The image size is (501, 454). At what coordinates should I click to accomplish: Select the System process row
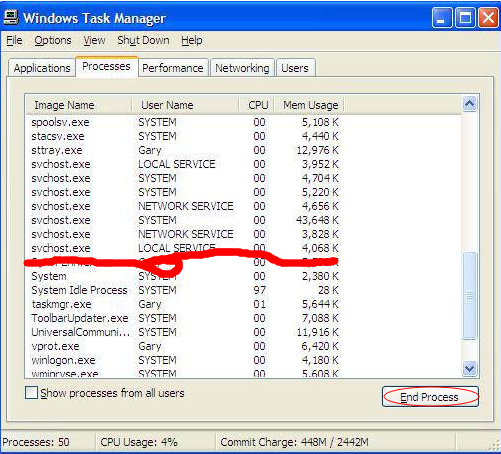point(185,276)
